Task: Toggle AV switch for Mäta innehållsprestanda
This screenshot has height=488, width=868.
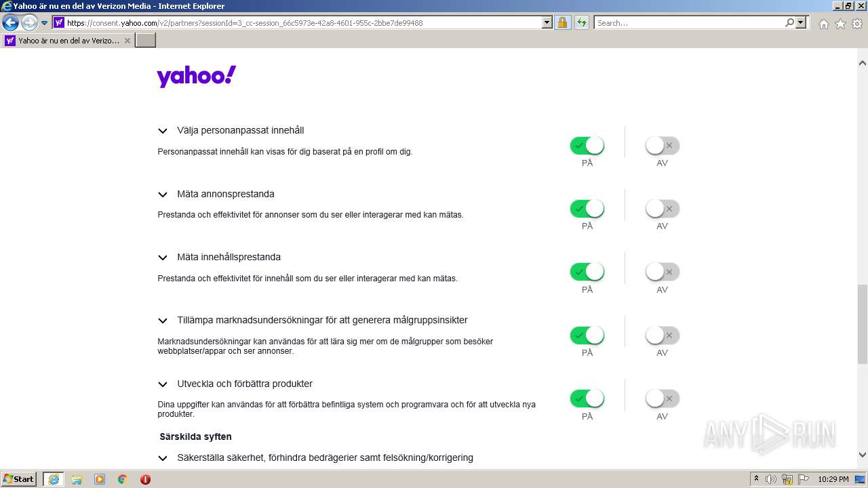Action: [x=663, y=272]
